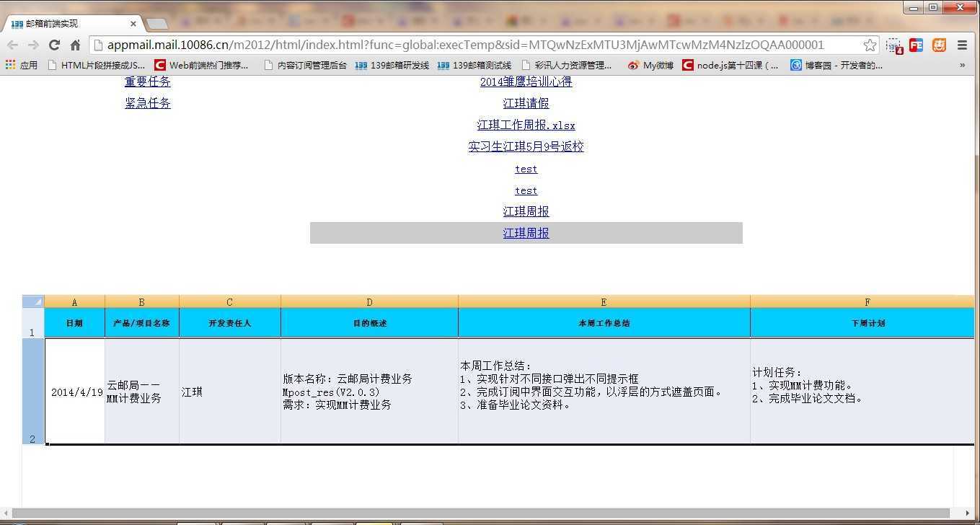
Task: Click the browser forward arrow
Action: click(33, 45)
